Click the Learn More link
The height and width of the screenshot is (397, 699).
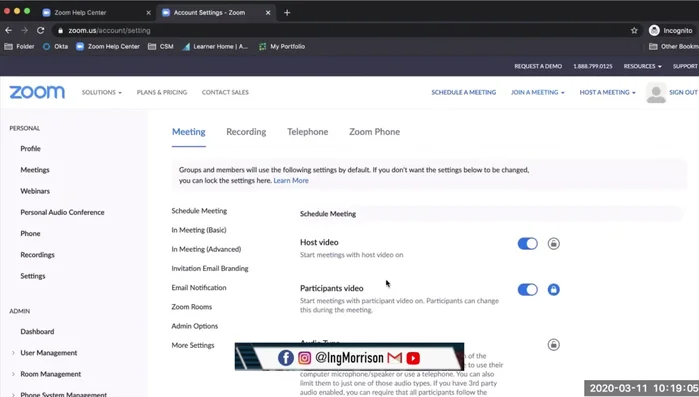pos(291,180)
